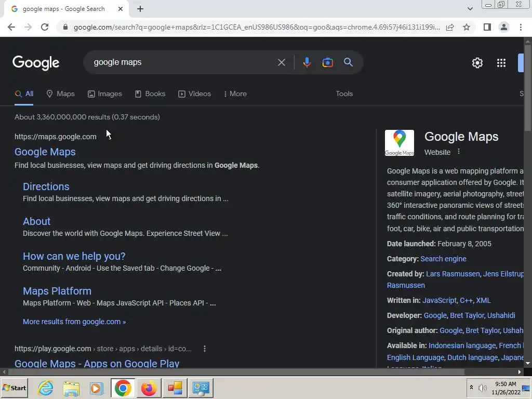Open File Explorer folder in taskbar
The height and width of the screenshot is (399, 532).
pos(71,388)
